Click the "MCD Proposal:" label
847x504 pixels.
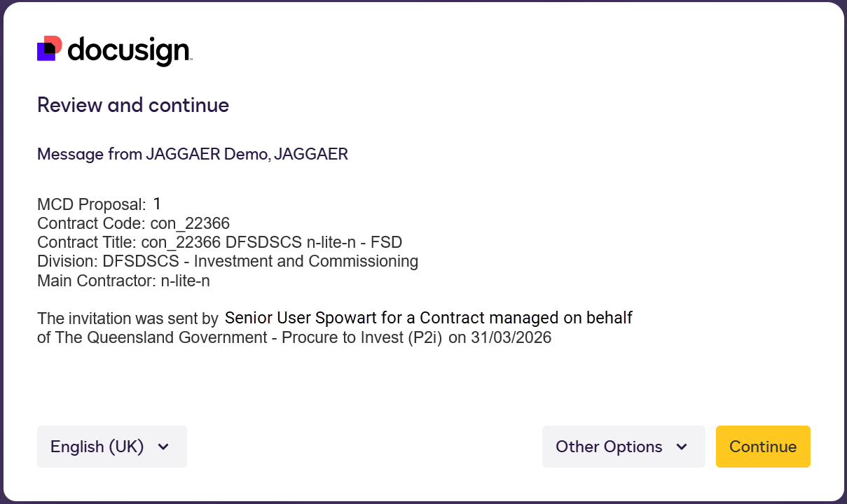point(91,205)
